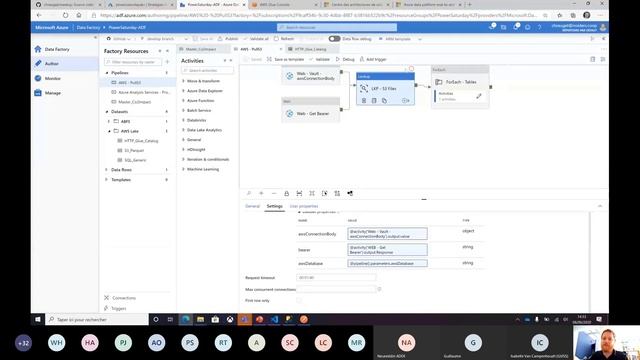The image size is (640, 360).
Task: Click the zoom to fit canvas icon
Action: pos(312,193)
